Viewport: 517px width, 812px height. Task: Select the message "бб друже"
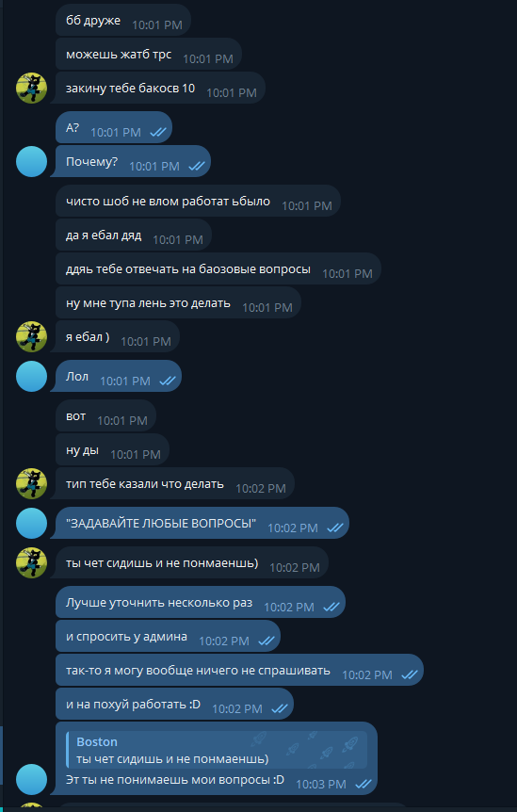pyautogui.click(x=123, y=20)
